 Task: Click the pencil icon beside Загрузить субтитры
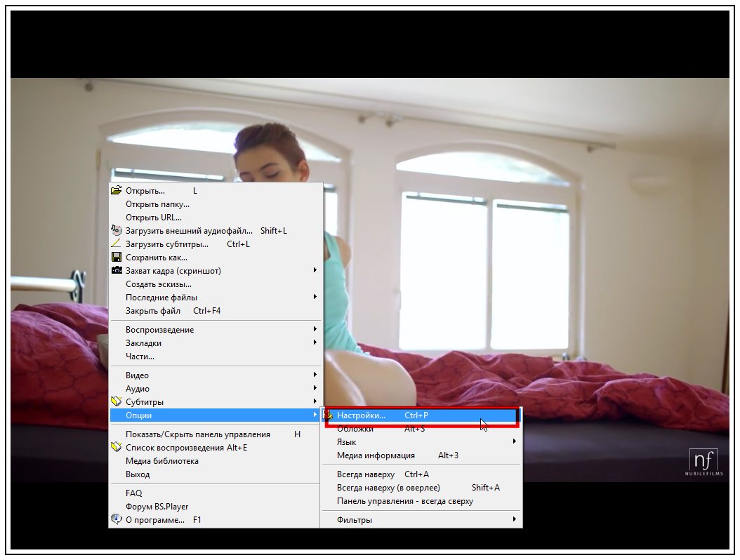pos(116,244)
